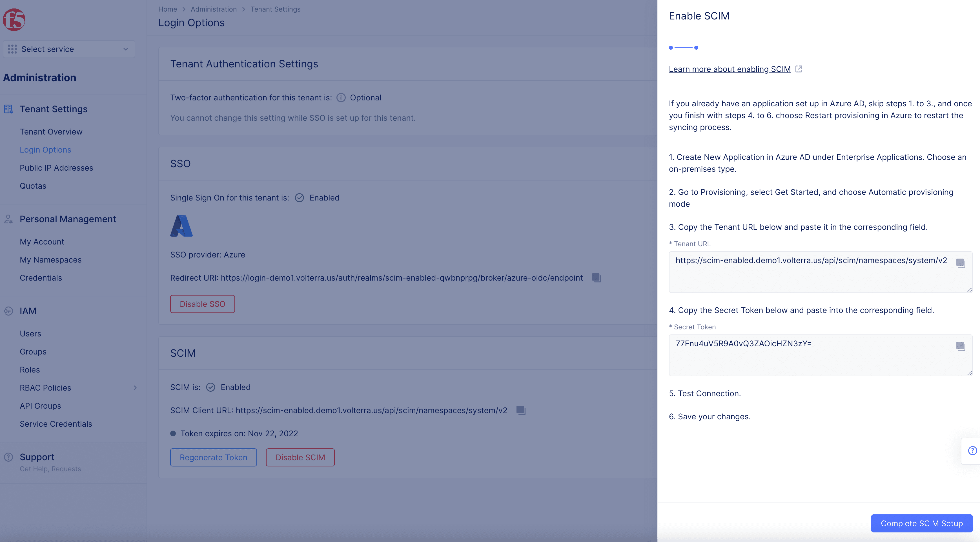The image size is (980, 542).
Task: Open Service Credentials page
Action: tap(56, 424)
